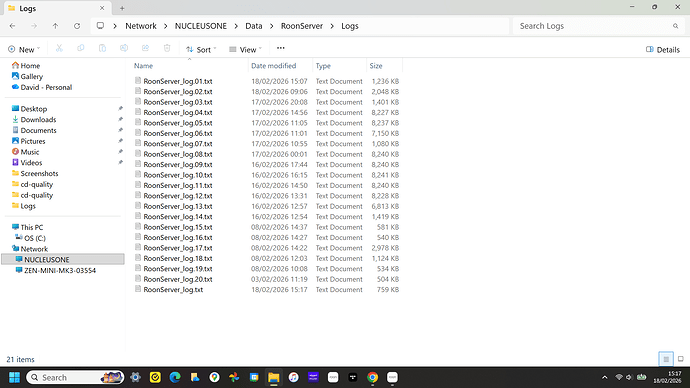Screen dimensions: 690x388
Task: Select This PC in navigation pane
Action: [x=27, y=227]
